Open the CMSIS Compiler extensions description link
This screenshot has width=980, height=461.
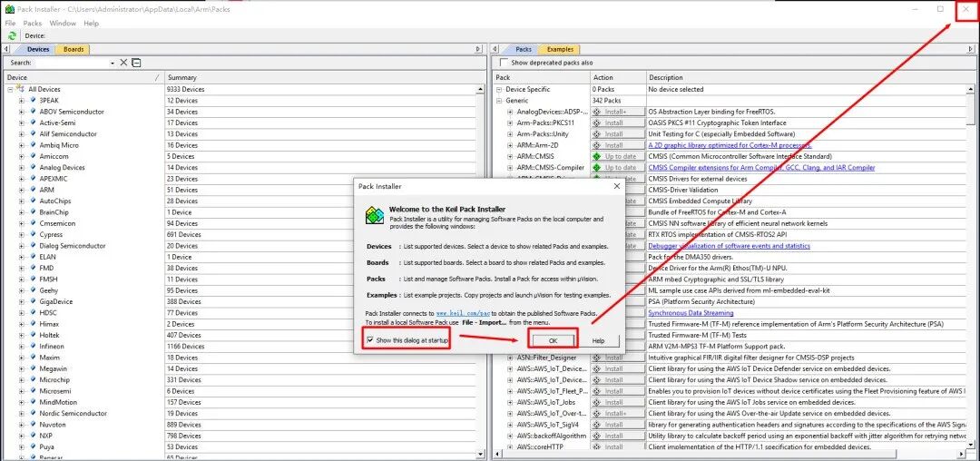(x=761, y=167)
